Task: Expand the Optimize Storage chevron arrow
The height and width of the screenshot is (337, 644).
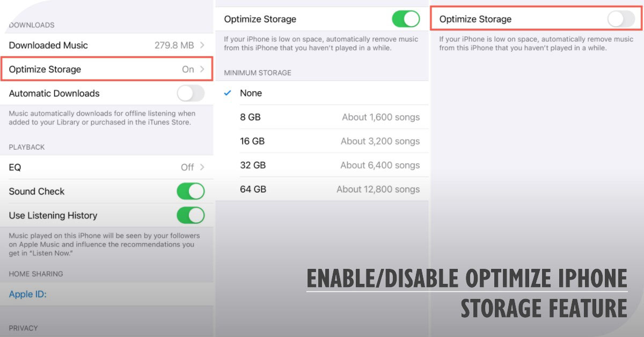Action: click(x=202, y=69)
